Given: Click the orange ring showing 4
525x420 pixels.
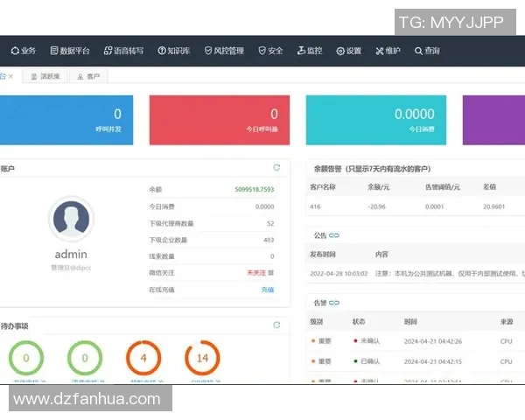Looking at the screenshot, I should [x=143, y=358].
